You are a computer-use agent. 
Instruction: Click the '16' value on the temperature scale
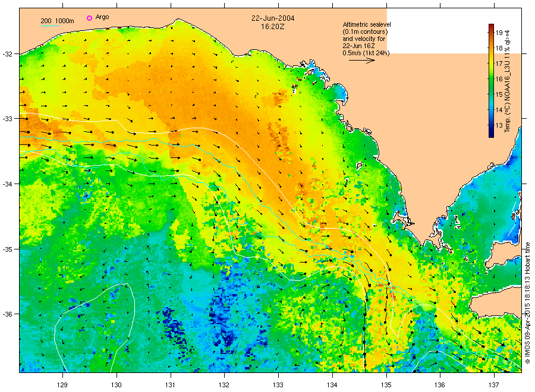pyautogui.click(x=499, y=79)
